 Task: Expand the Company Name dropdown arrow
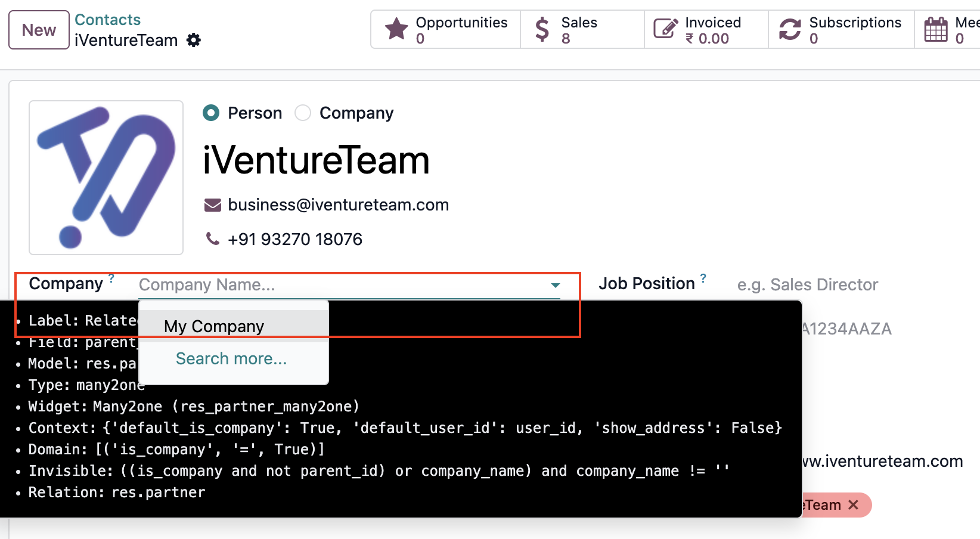[x=555, y=285]
